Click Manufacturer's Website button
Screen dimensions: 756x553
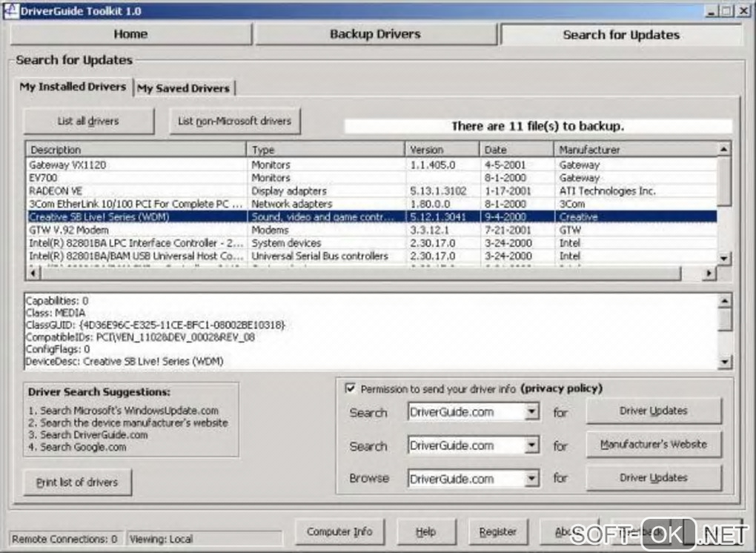tap(654, 444)
